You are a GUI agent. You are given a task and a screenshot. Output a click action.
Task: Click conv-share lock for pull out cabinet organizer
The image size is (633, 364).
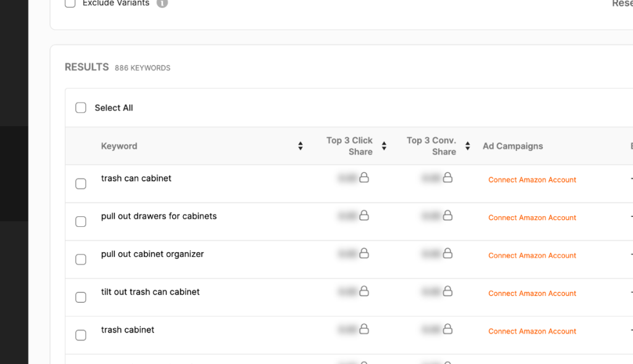tap(448, 253)
